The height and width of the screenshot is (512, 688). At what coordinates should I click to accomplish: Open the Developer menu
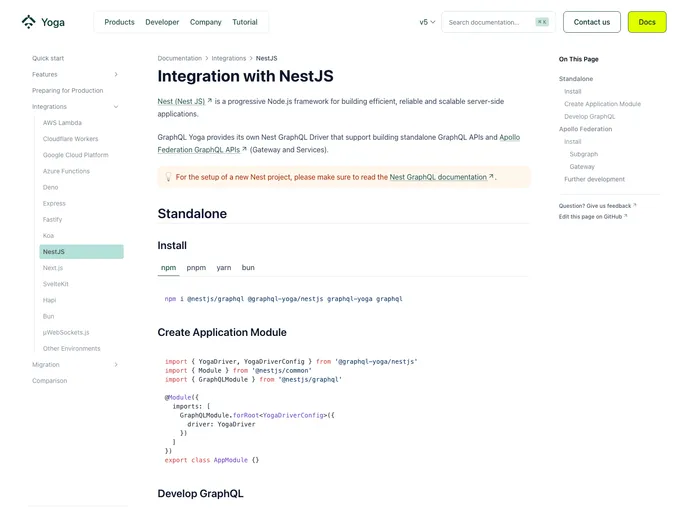coord(162,22)
